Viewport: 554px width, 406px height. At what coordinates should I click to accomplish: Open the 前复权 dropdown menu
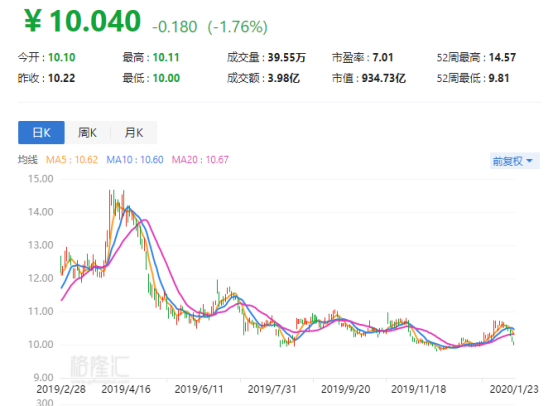point(514,161)
